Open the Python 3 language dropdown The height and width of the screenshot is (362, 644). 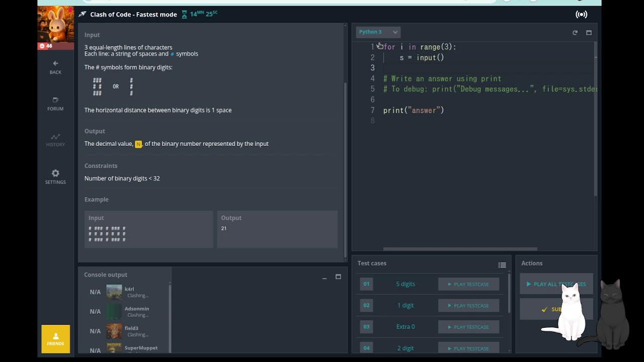coord(378,32)
